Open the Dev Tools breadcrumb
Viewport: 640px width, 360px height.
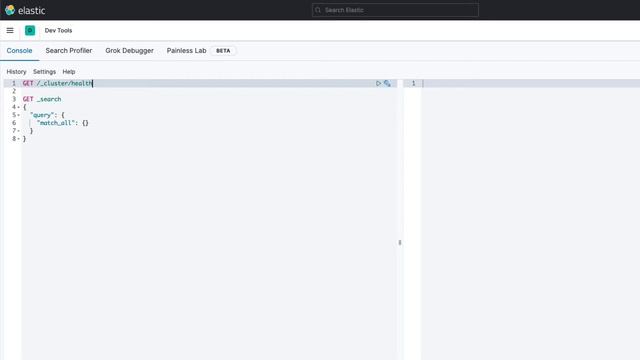point(58,31)
